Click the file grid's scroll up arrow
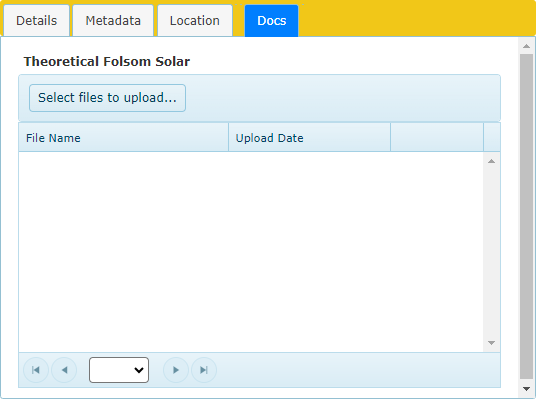 tap(491, 161)
